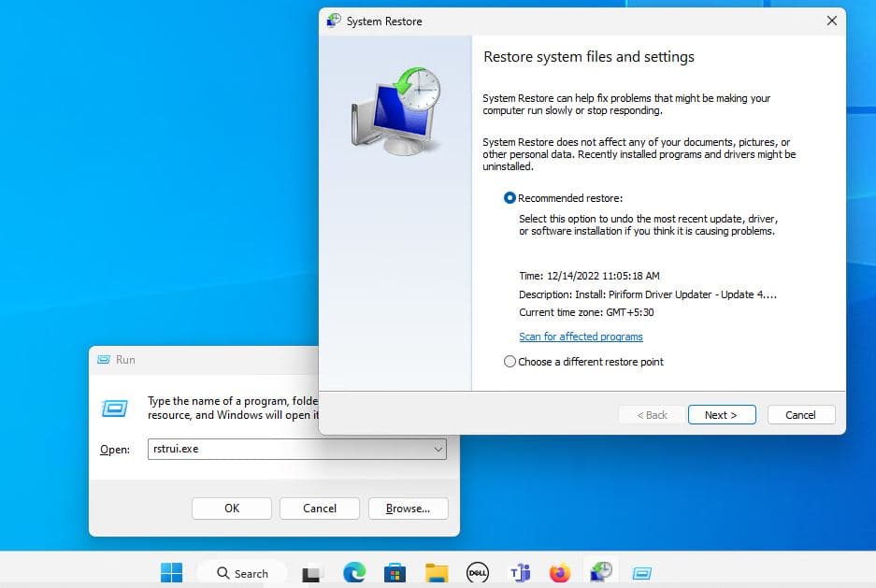Select Choose a different restore point
Viewport: 876px width, 588px height.
click(x=510, y=362)
